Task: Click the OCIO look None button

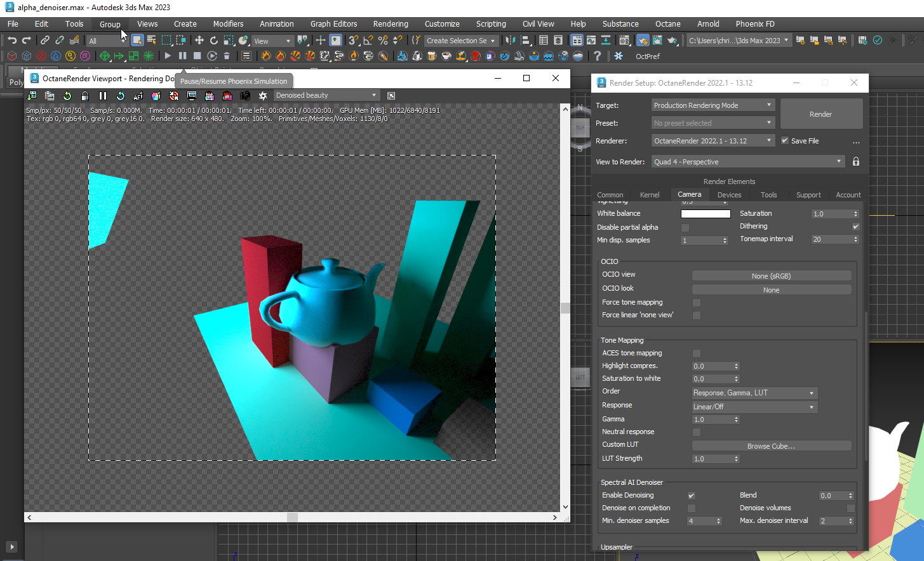Action: pyautogui.click(x=772, y=290)
